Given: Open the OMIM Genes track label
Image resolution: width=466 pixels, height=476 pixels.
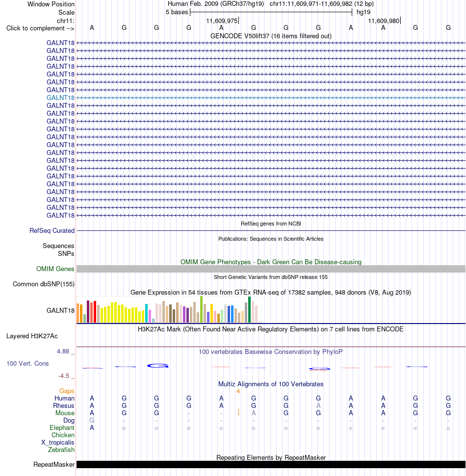Looking at the screenshot, I should tap(55, 269).
